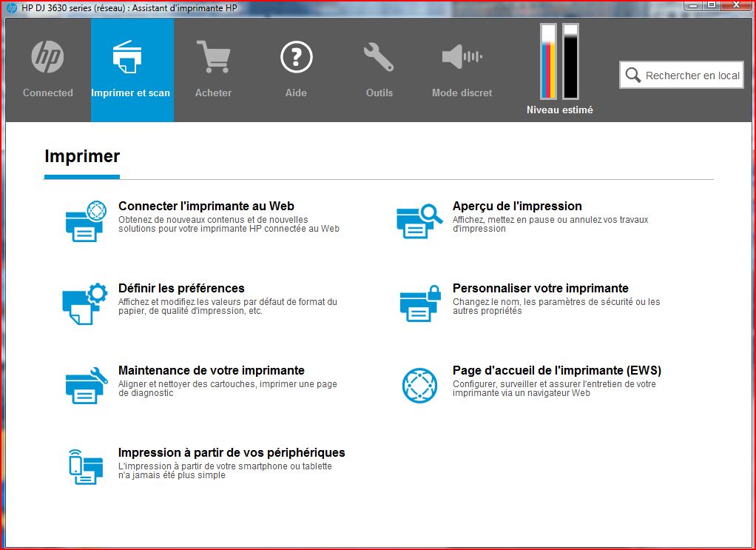Click the Personnaliser votre imprimante lock icon

(420, 303)
